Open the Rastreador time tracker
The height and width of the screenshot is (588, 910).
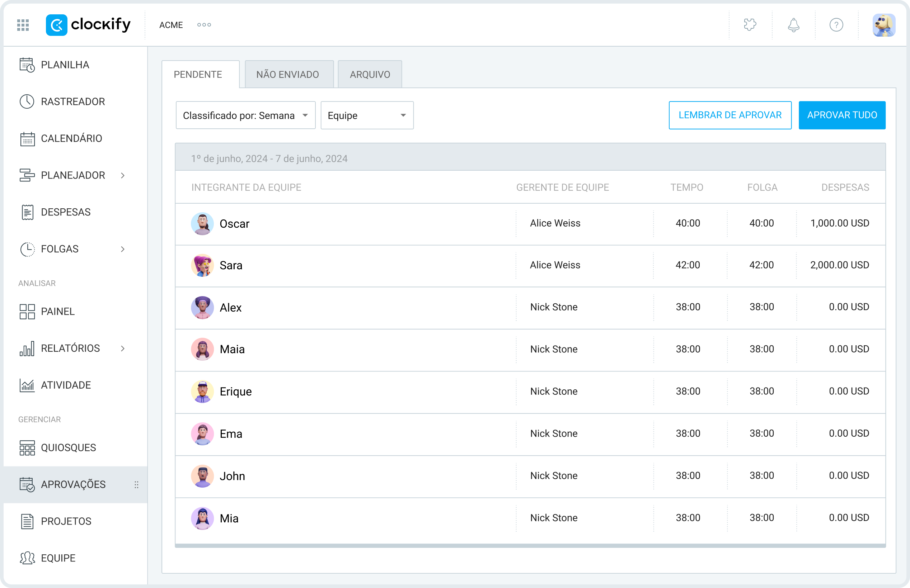[72, 101]
